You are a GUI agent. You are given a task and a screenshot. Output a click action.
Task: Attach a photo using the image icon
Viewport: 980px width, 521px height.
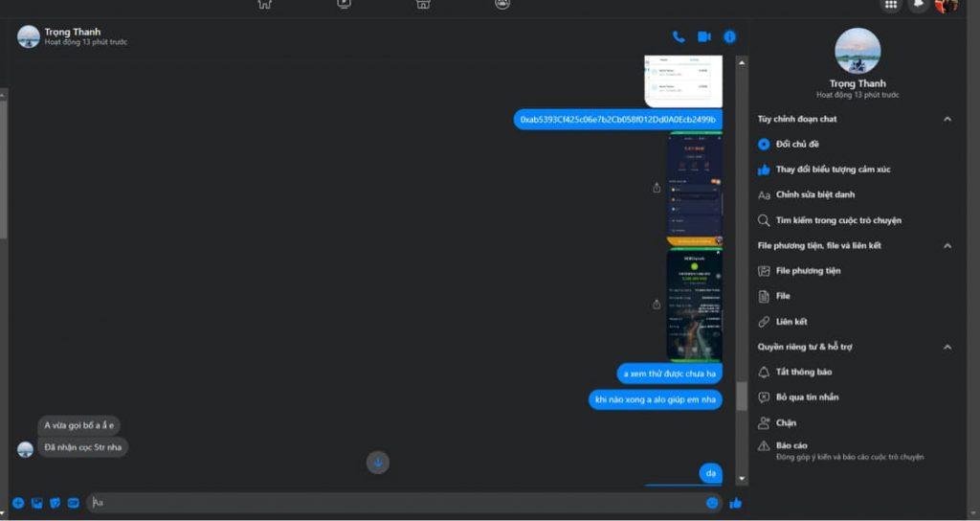(36, 503)
